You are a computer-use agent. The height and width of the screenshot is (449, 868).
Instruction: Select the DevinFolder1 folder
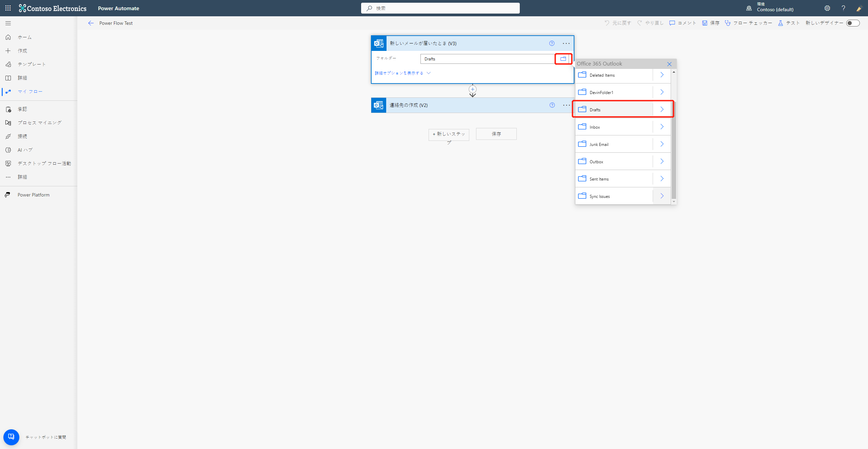614,92
